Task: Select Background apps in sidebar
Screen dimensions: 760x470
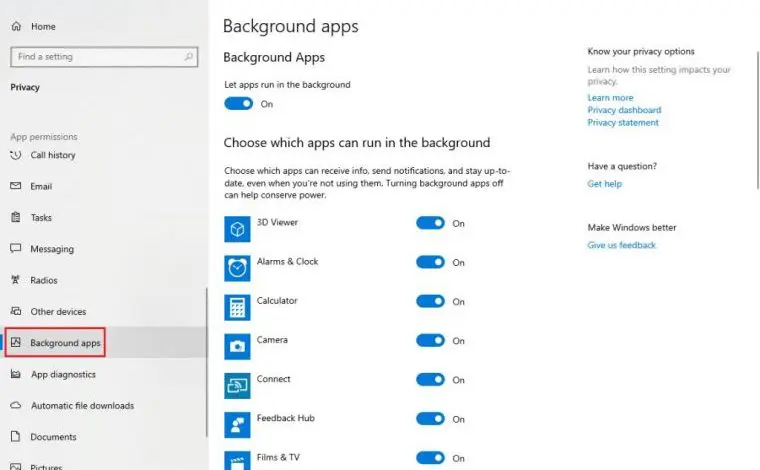Action: pyautogui.click(x=65, y=343)
